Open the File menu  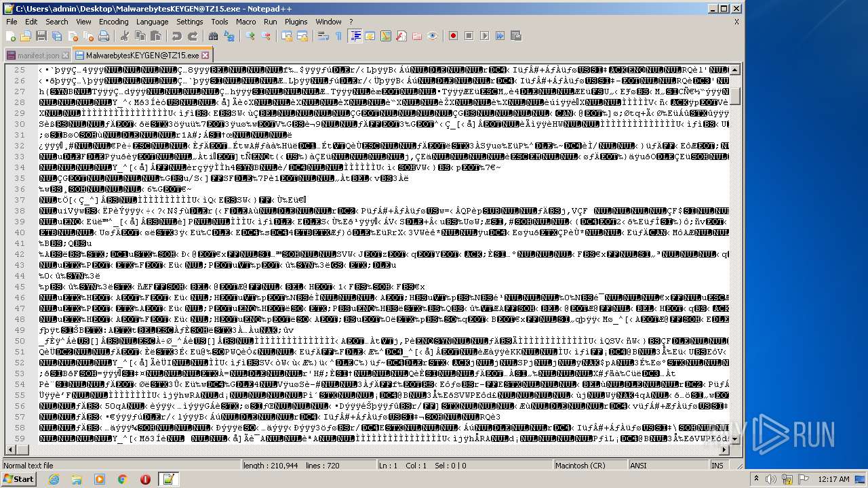[12, 22]
